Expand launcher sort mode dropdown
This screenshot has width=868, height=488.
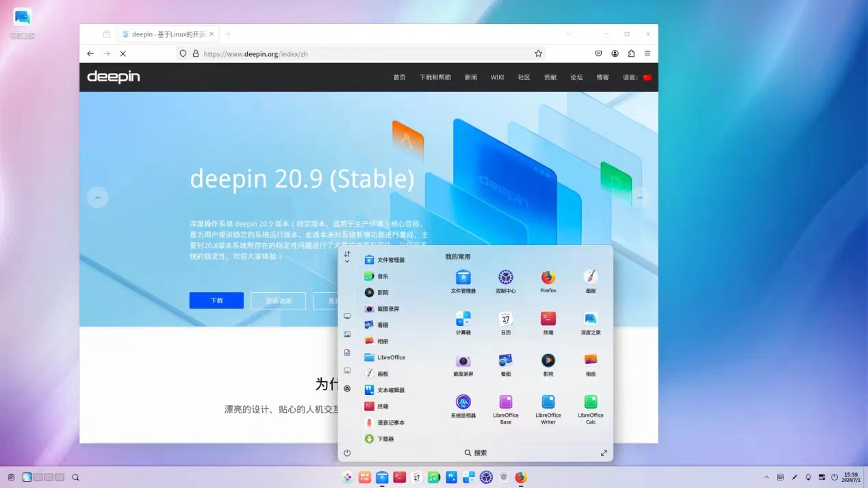(347, 257)
